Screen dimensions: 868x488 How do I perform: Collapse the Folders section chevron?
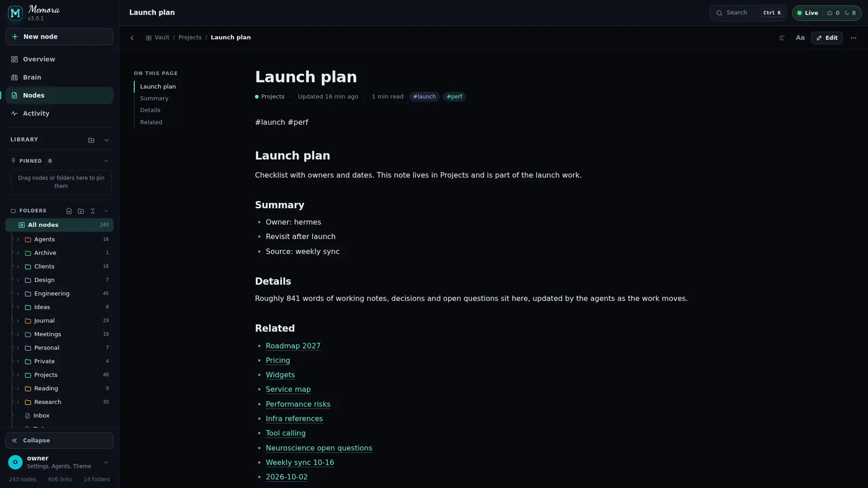tap(106, 211)
